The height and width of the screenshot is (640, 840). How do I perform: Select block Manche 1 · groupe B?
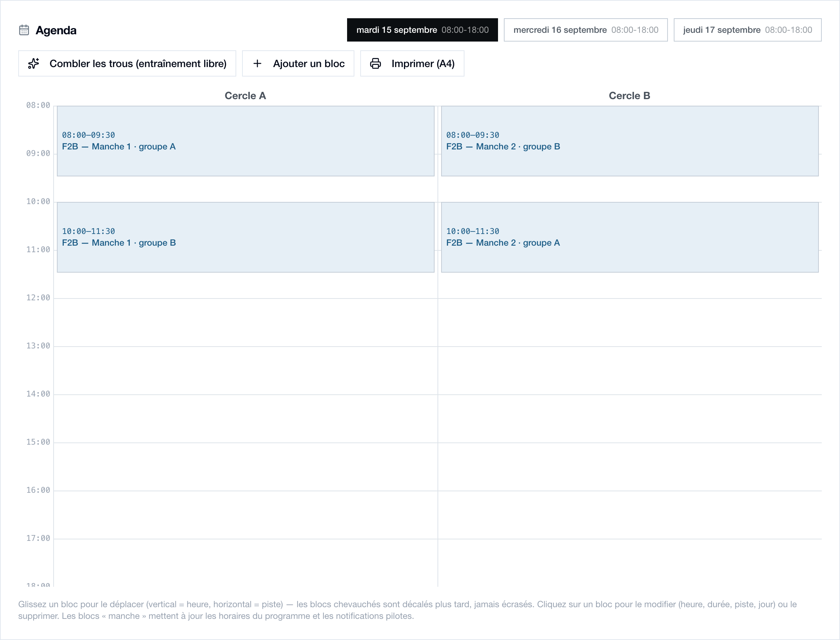245,237
